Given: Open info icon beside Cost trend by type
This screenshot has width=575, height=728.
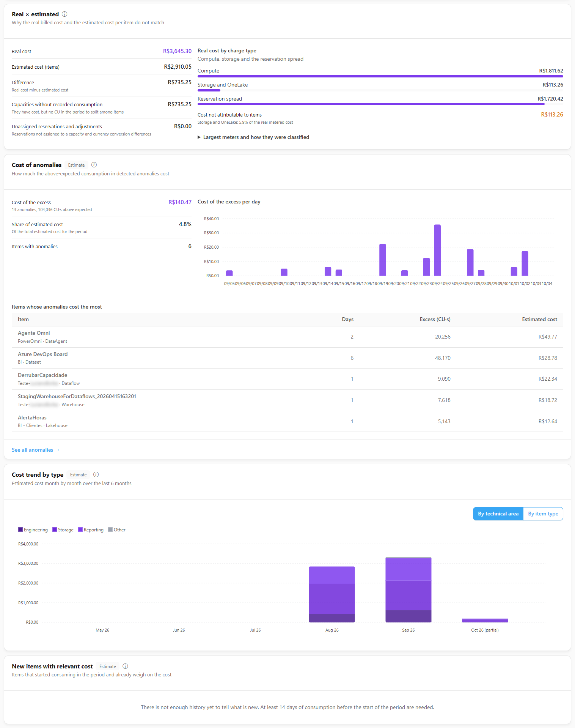Looking at the screenshot, I should (96, 474).
